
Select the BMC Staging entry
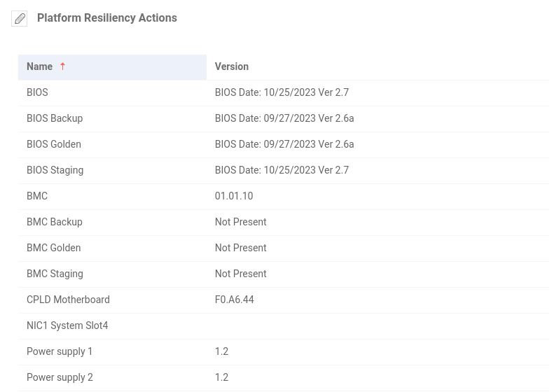55,274
